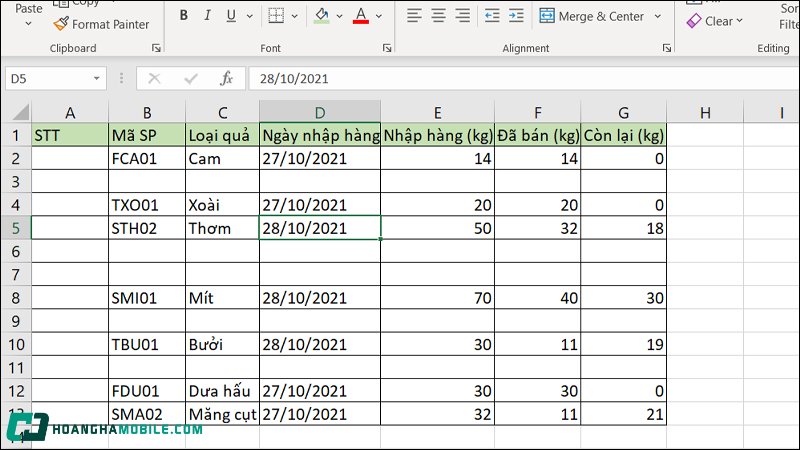This screenshot has width=800, height=450.
Task: Apply Underline formatting
Action: click(x=231, y=16)
